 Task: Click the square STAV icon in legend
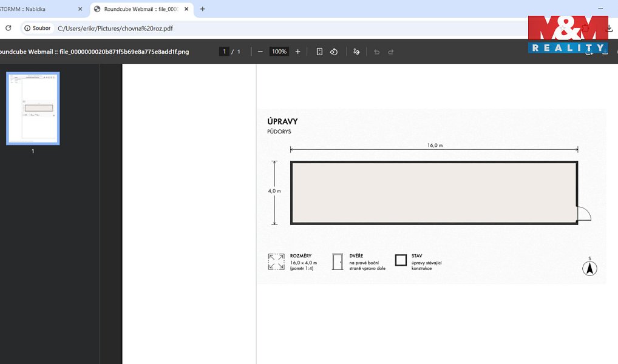pos(401,260)
